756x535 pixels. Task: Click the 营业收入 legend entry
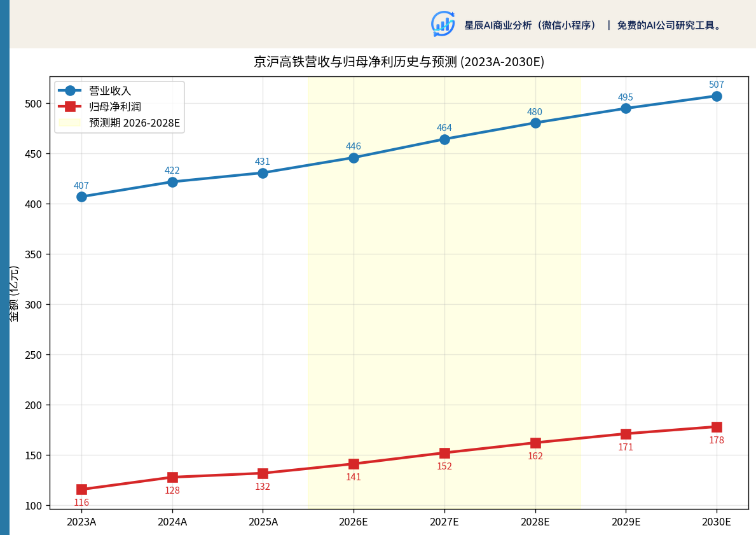tap(110, 91)
